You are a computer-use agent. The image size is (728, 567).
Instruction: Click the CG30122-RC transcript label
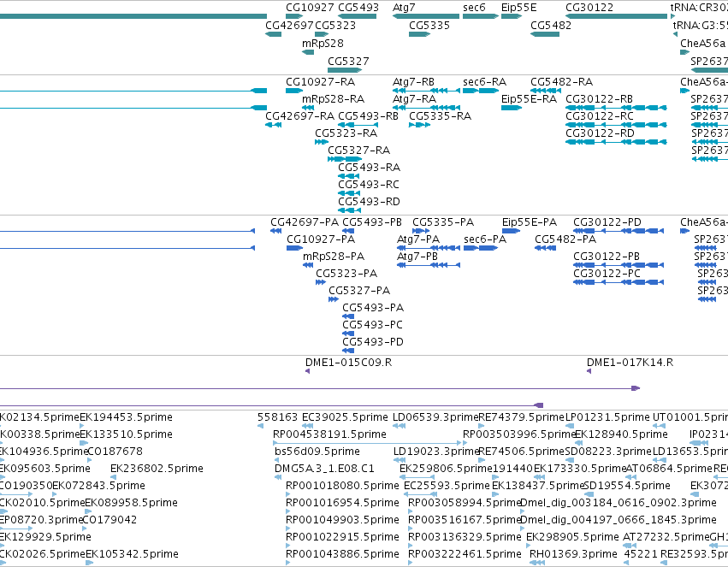pos(600,116)
